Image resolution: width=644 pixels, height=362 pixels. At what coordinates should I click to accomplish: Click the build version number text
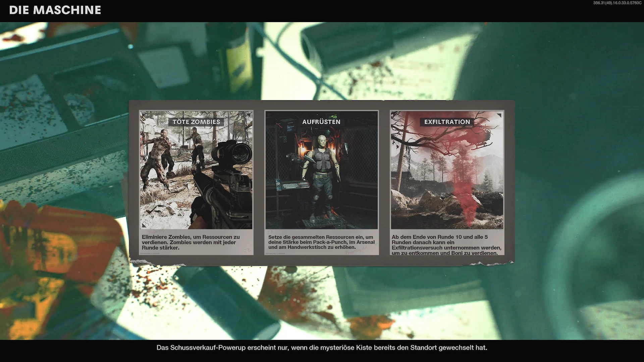coord(617,3)
